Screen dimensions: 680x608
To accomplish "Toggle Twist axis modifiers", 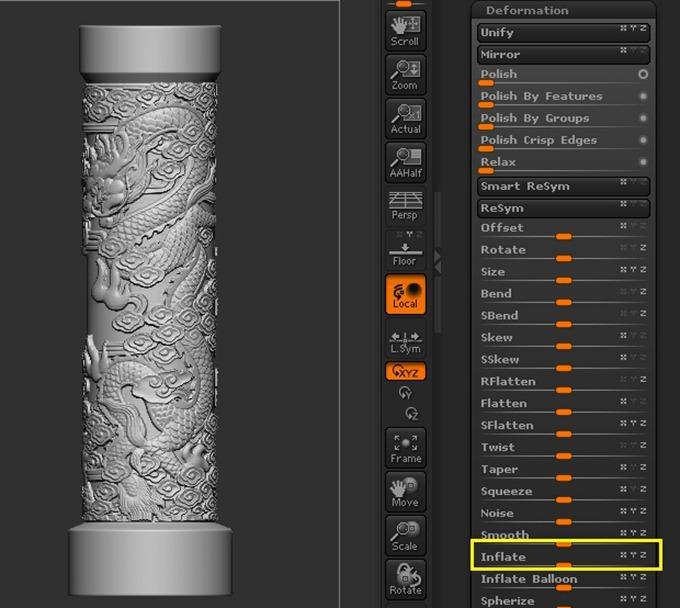I will click(633, 445).
